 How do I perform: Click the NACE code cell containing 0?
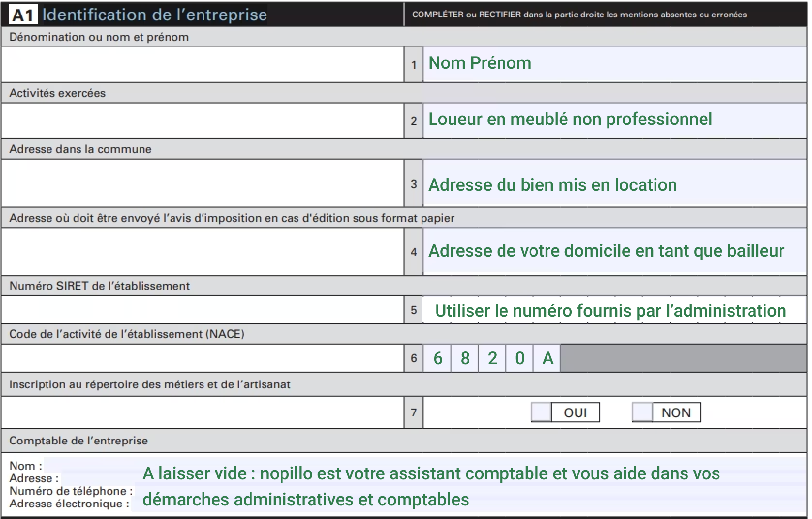tap(519, 358)
